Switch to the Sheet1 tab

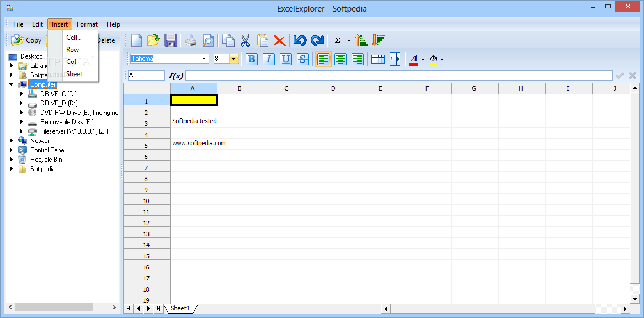(x=180, y=308)
